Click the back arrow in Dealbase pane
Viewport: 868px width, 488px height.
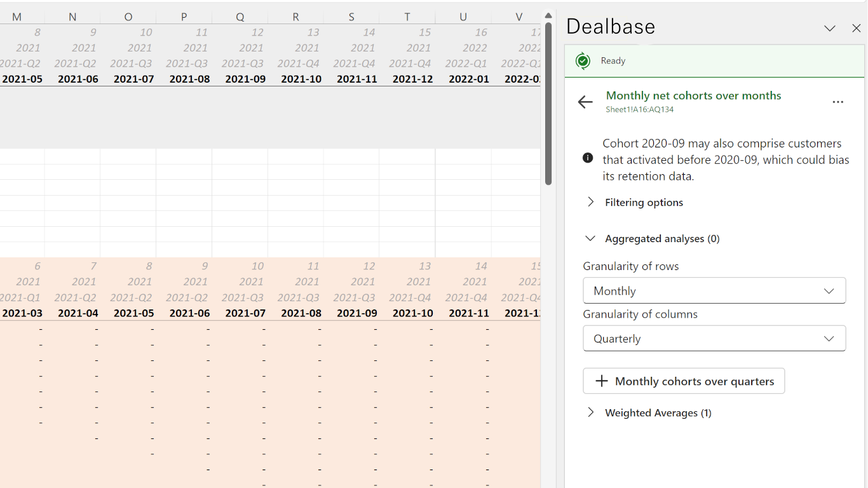click(x=585, y=102)
